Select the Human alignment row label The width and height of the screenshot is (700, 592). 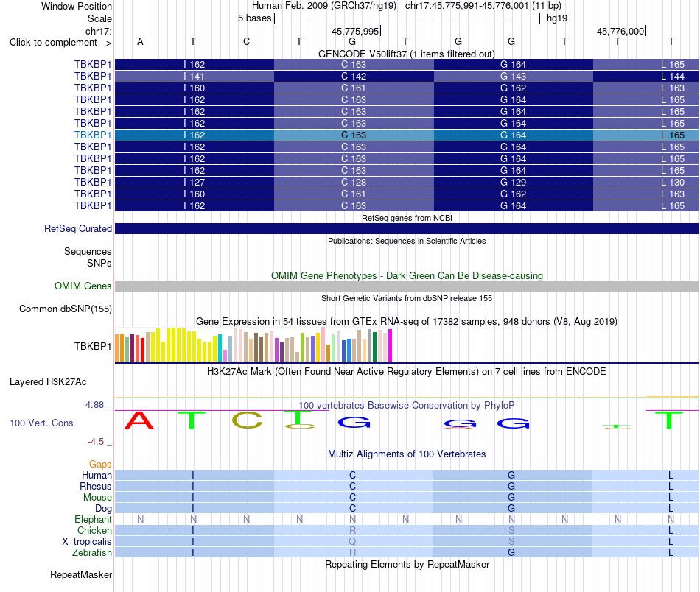coord(97,475)
